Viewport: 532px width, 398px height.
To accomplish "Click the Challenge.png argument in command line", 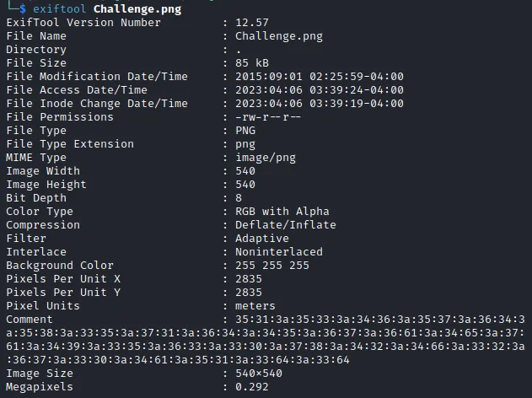I will [x=137, y=9].
